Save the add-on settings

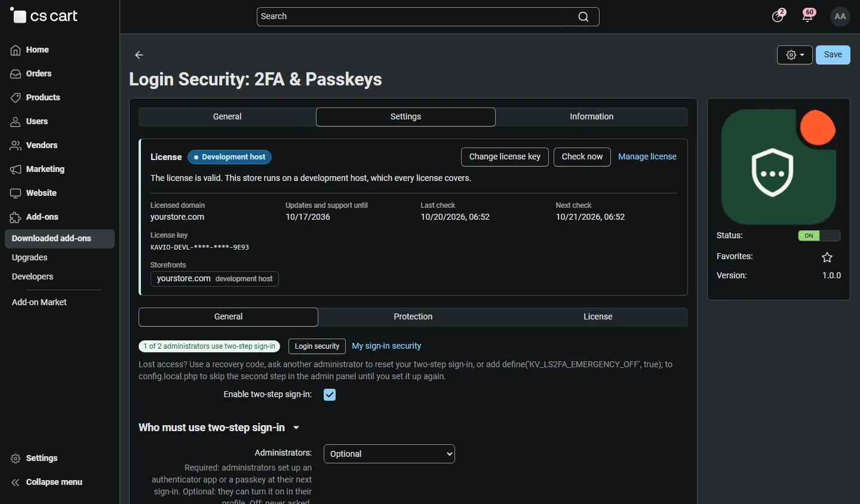(x=833, y=55)
